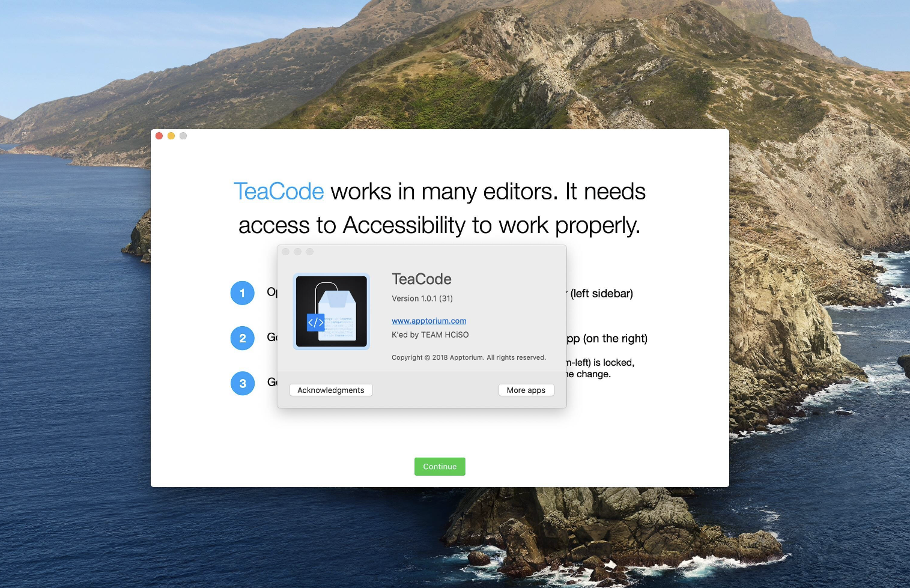The width and height of the screenshot is (910, 588).
Task: Click the gray zoom dot on the setup window
Action: [183, 136]
